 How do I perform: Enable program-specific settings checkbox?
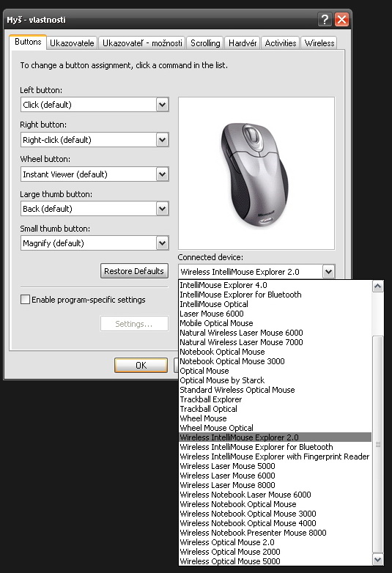point(25,300)
